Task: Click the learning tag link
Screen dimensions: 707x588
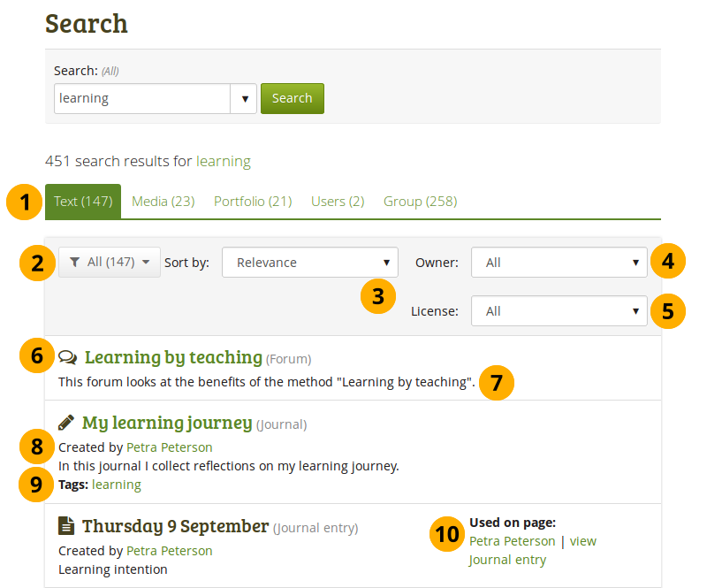Action: tap(116, 485)
